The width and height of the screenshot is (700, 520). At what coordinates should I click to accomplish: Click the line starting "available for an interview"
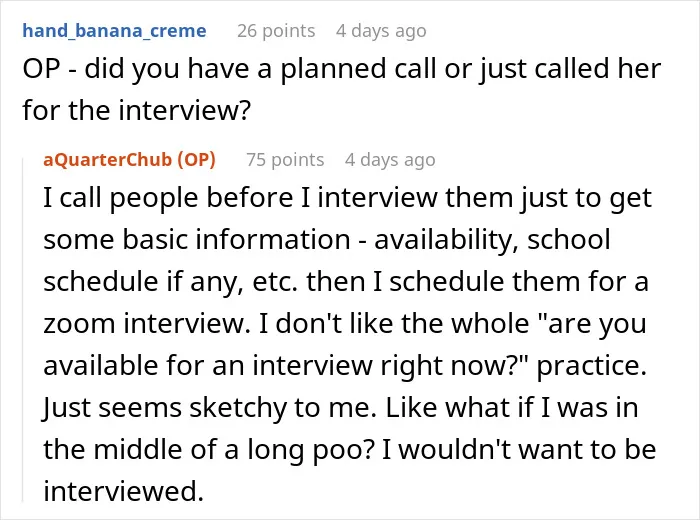[345, 366]
